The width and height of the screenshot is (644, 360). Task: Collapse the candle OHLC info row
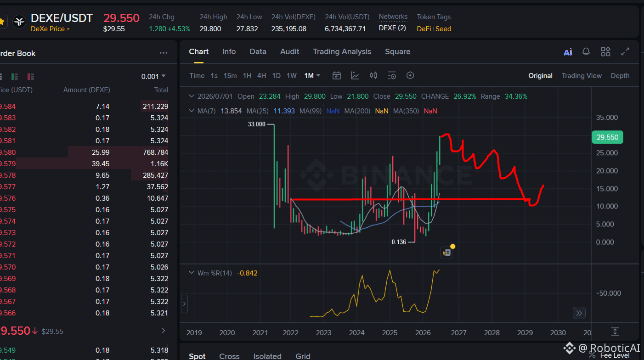pos(192,96)
